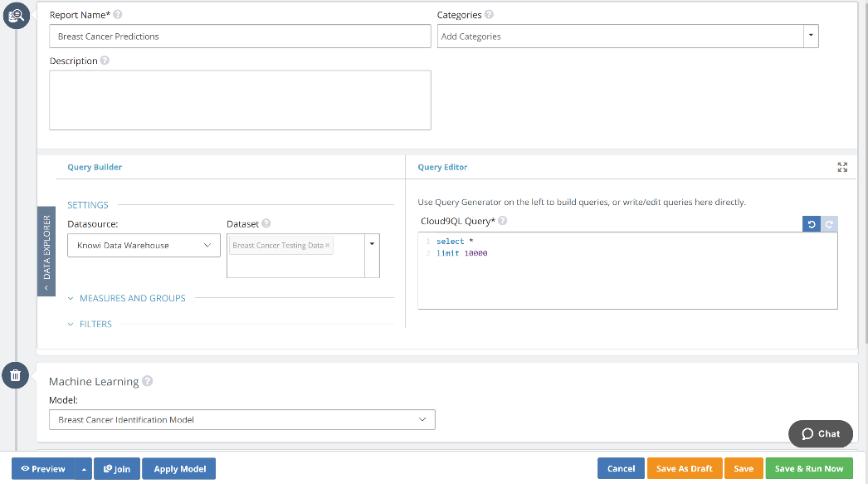This screenshot has height=484, width=868.
Task: Click help icon next to Cloud9QL Query
Action: 502,221
